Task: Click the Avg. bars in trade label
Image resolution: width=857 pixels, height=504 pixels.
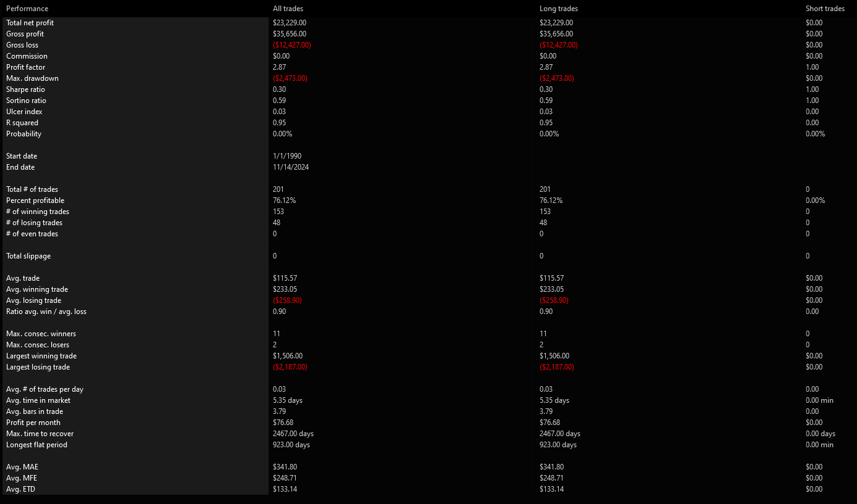Action: [x=35, y=411]
